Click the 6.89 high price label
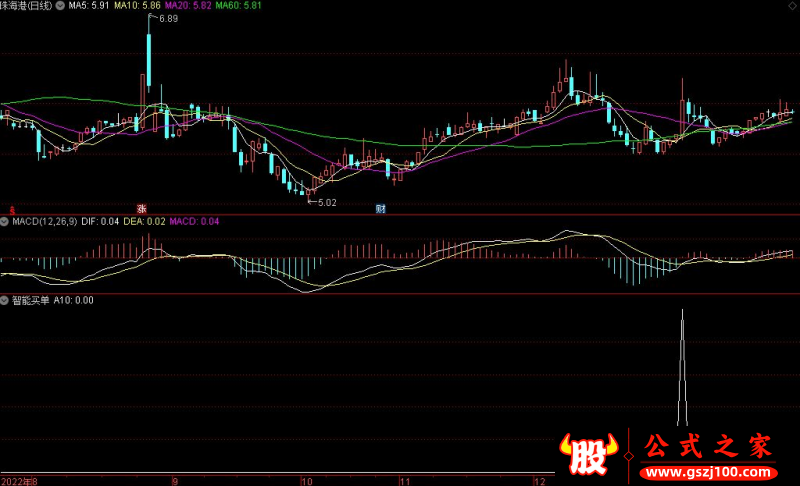Screen dimensions: 800x486 168,19
